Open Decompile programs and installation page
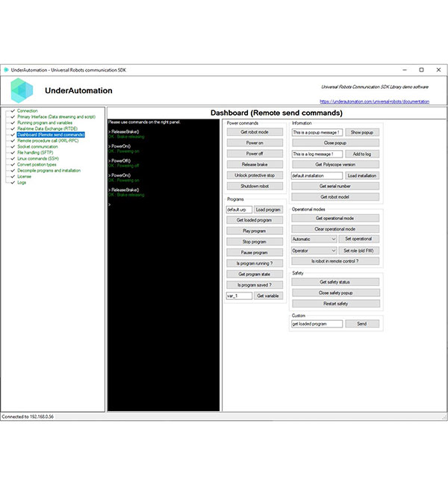This screenshot has height=485, width=448. [x=49, y=170]
